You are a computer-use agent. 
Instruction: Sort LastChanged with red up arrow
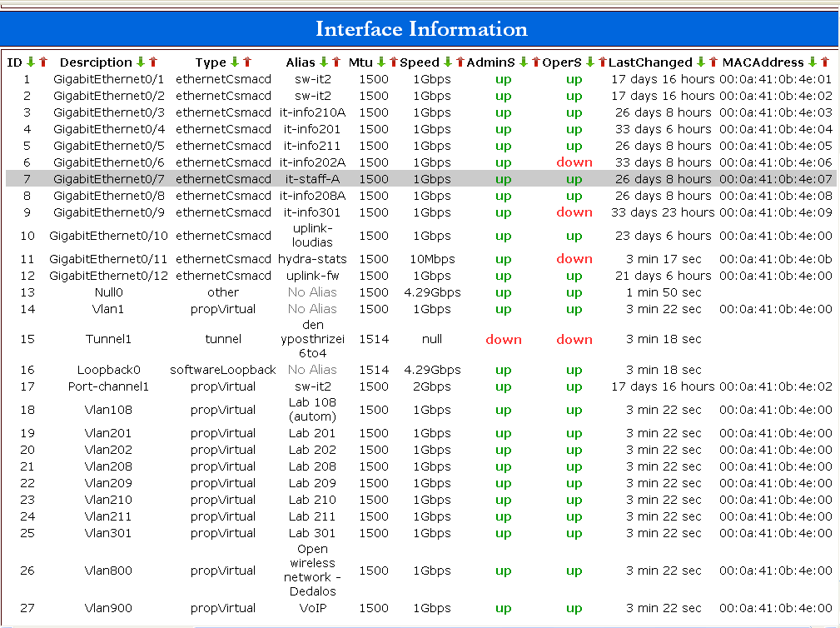click(713, 62)
